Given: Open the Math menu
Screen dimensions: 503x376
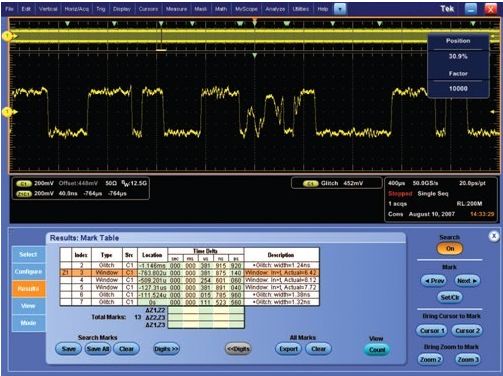Looking at the screenshot, I should click(221, 9).
